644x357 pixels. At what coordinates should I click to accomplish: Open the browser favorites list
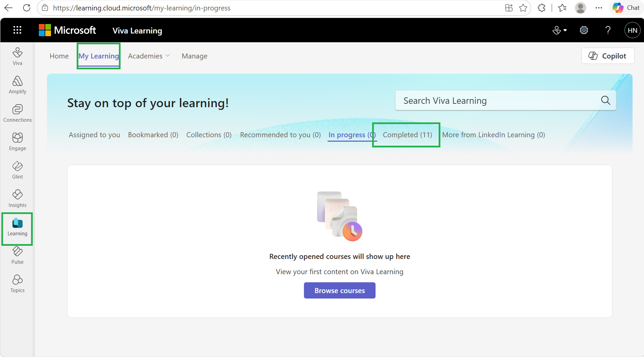(562, 8)
